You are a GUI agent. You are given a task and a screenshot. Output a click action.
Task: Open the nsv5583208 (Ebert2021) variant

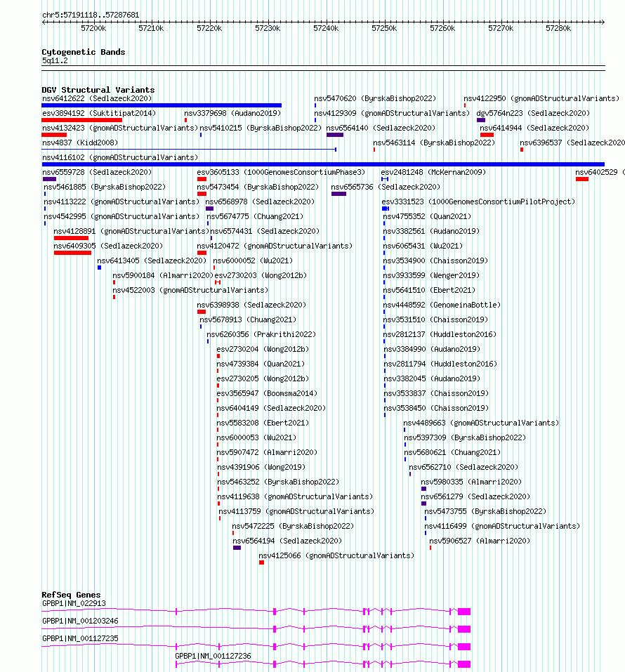(x=263, y=423)
